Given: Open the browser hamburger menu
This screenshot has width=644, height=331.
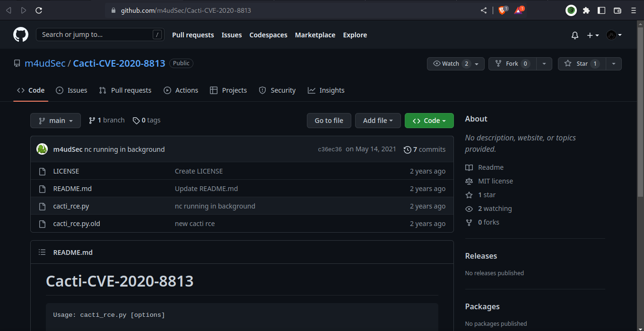Looking at the screenshot, I should (x=634, y=10).
